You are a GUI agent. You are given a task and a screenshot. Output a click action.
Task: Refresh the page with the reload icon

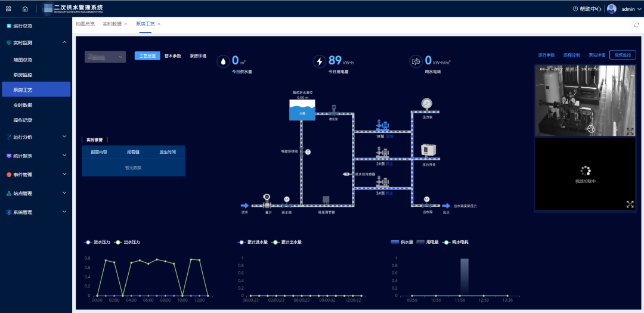[637, 24]
